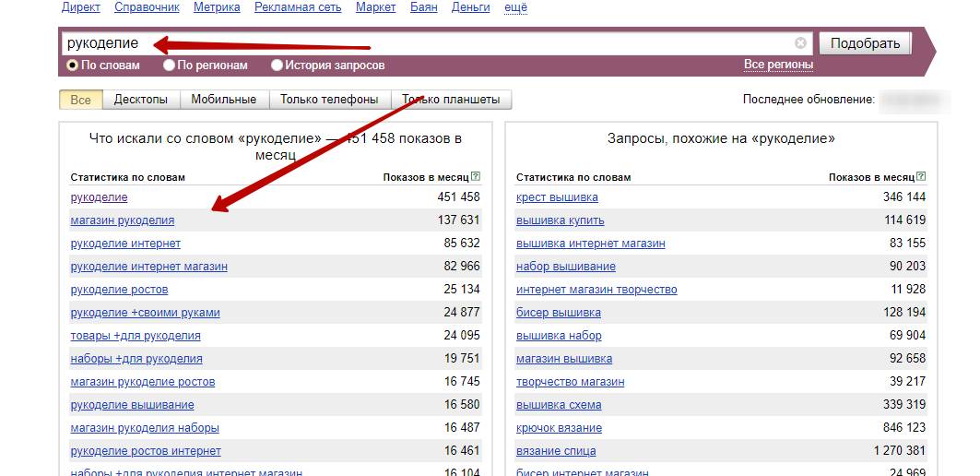The image size is (980, 476).
Task: Go to 'Метрика' in the top navigation
Action: click(217, 7)
